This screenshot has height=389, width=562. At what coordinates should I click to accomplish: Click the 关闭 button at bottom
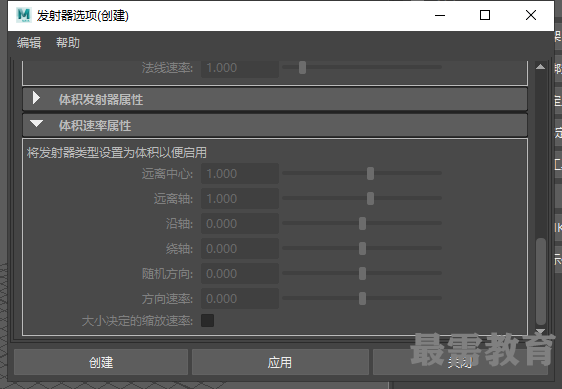460,362
